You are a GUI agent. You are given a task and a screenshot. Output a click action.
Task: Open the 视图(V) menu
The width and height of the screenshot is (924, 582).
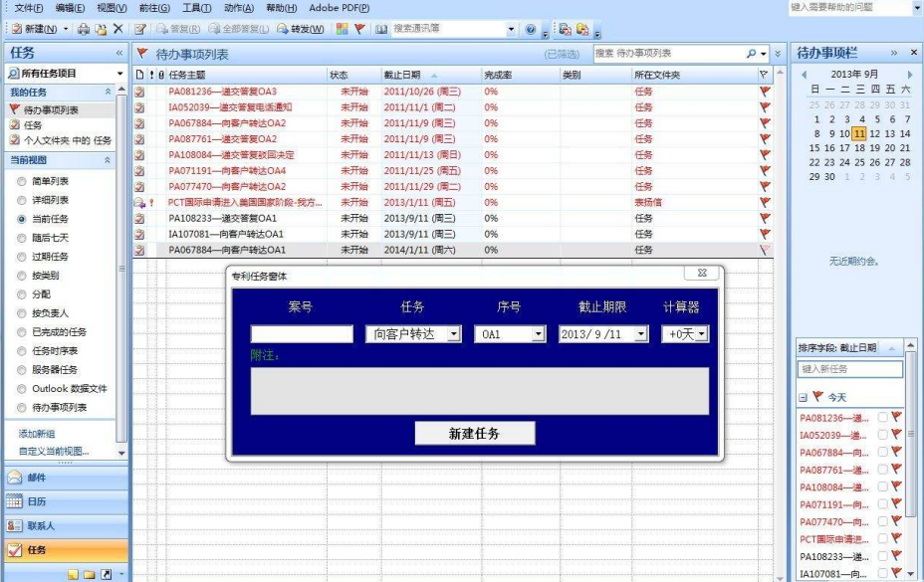tap(112, 8)
